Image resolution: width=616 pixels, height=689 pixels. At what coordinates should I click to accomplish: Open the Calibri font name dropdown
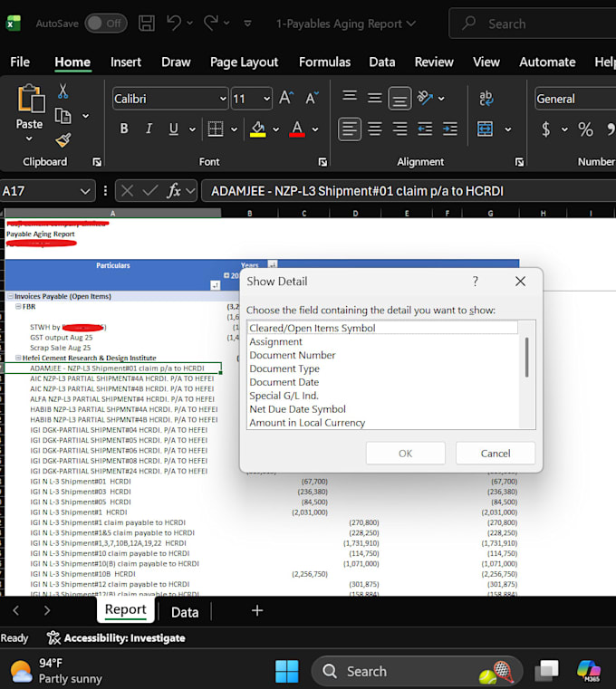point(223,99)
